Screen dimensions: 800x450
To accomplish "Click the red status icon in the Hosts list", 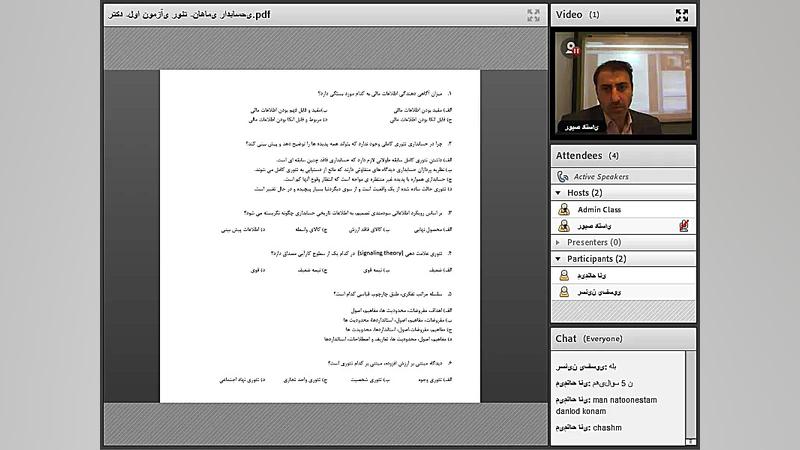I will [x=684, y=226].
